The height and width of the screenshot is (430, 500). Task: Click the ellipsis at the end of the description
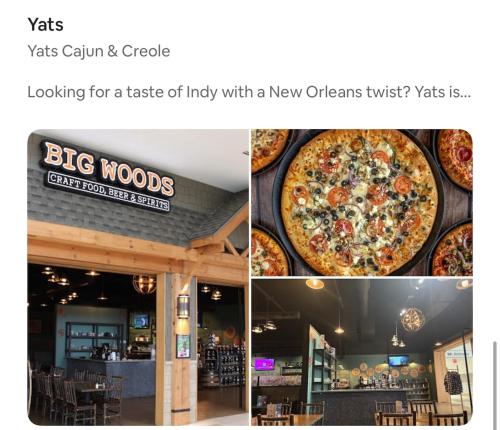click(x=466, y=95)
